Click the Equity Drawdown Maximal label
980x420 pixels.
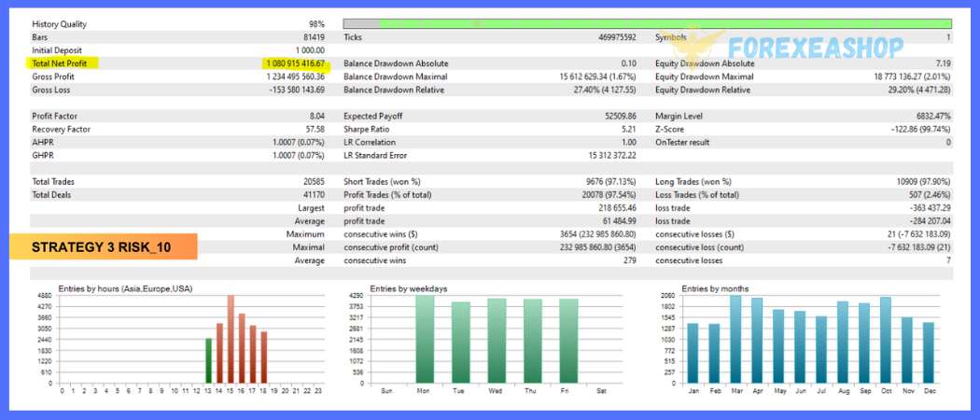704,77
